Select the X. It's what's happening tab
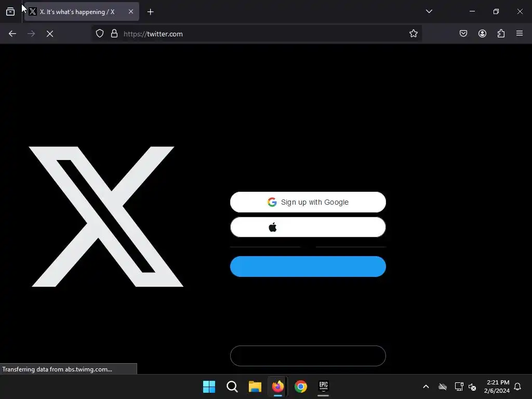The height and width of the screenshot is (399, 532). click(82, 11)
